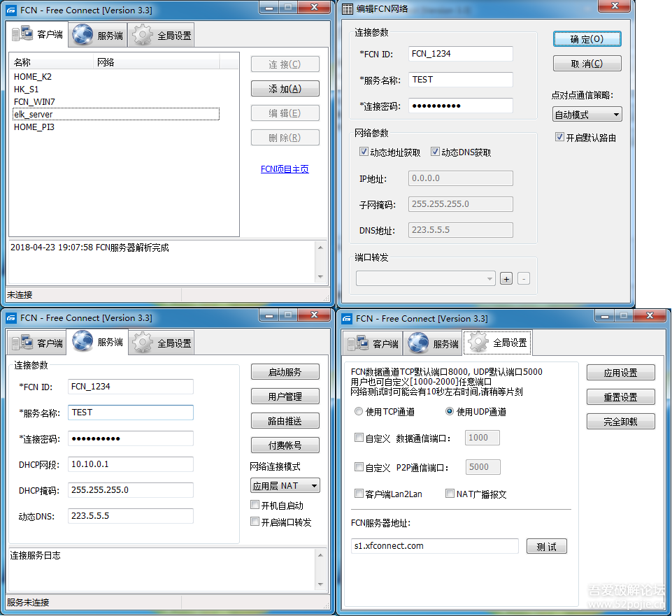
Task: Toggle the 开启默认路由 checkbox
Action: pos(559,137)
